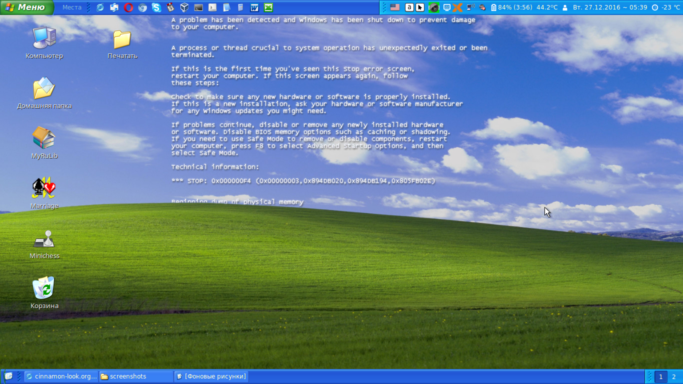Viewport: 683px width, 384px height.
Task: Click the 44.2°C temperature reading
Action: tap(546, 7)
